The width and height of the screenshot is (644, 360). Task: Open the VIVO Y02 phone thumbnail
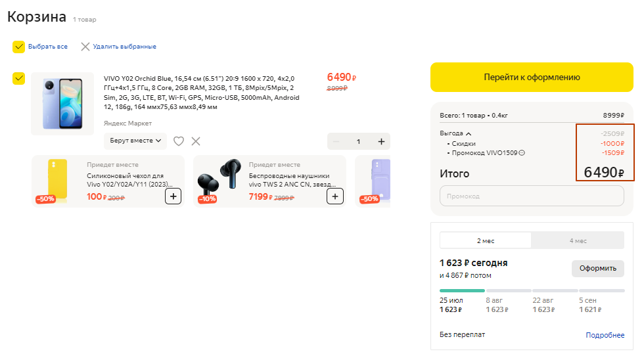tap(62, 103)
